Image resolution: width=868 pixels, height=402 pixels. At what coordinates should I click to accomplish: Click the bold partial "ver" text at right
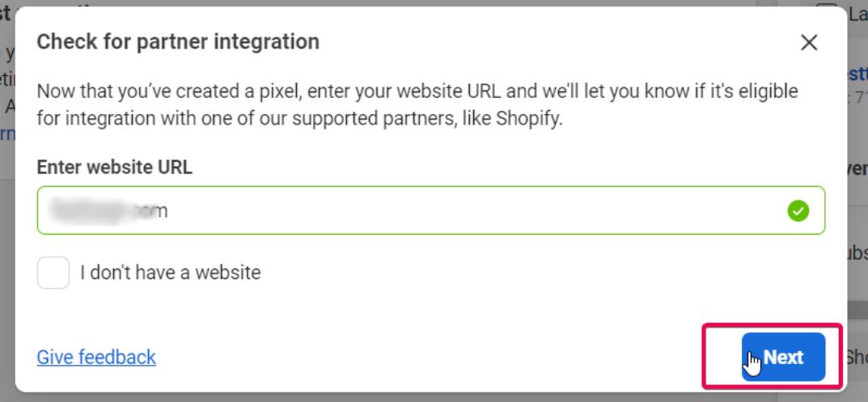pos(857,168)
